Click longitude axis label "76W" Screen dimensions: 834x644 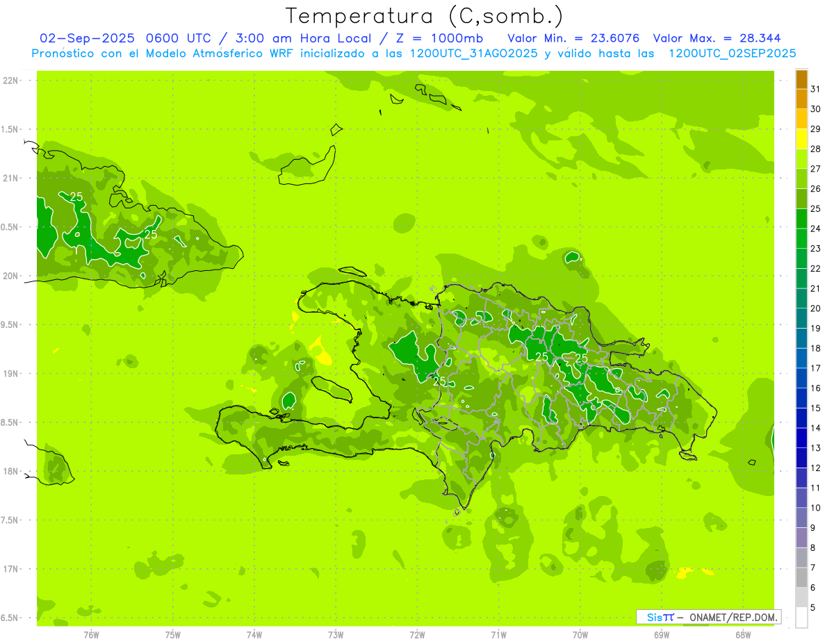point(91,635)
